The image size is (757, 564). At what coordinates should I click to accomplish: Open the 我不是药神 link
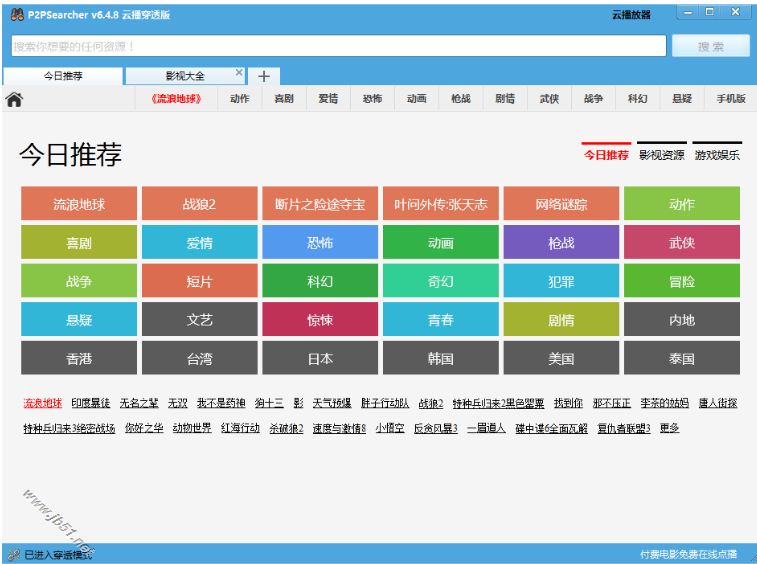pos(221,403)
